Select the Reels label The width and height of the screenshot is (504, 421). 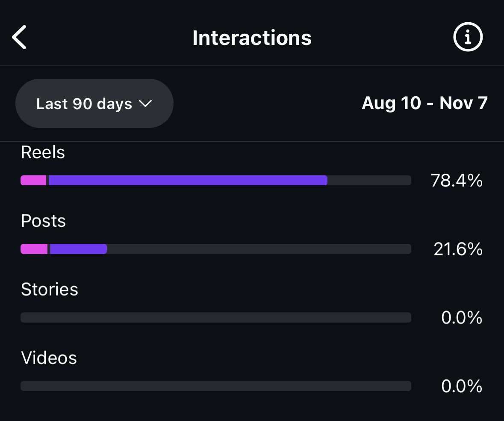click(x=43, y=152)
